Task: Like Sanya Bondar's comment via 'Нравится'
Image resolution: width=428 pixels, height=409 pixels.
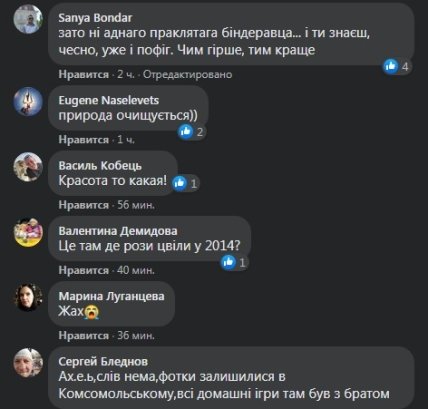Action: click(x=84, y=74)
